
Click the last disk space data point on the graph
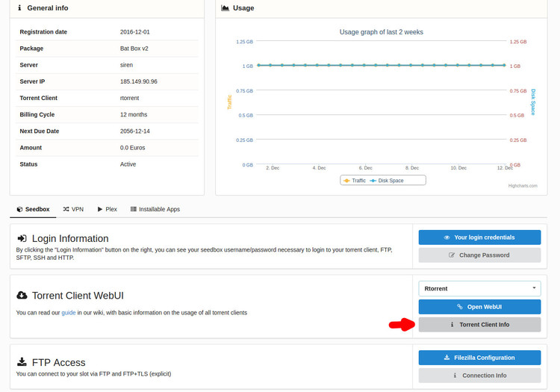(504, 65)
